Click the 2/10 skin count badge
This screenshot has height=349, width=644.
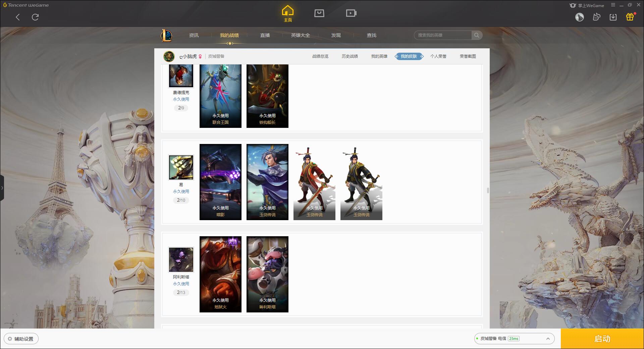tap(181, 200)
